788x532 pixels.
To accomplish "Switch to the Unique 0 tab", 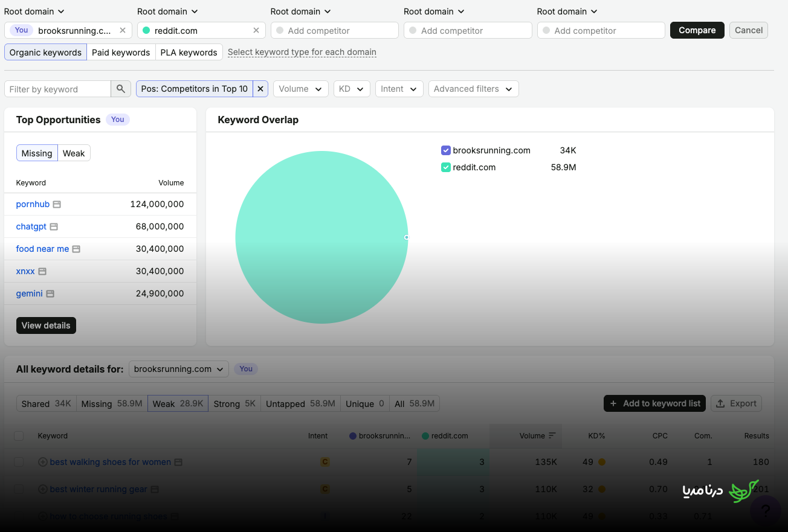I will [365, 404].
